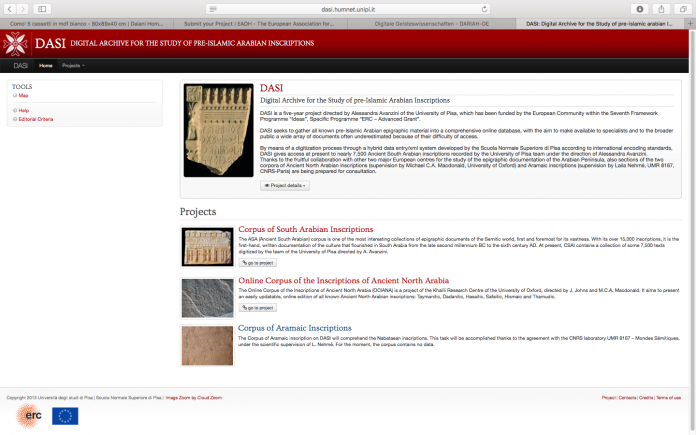Add a new tab with the plus button
696x435 pixels.
coord(690,24)
